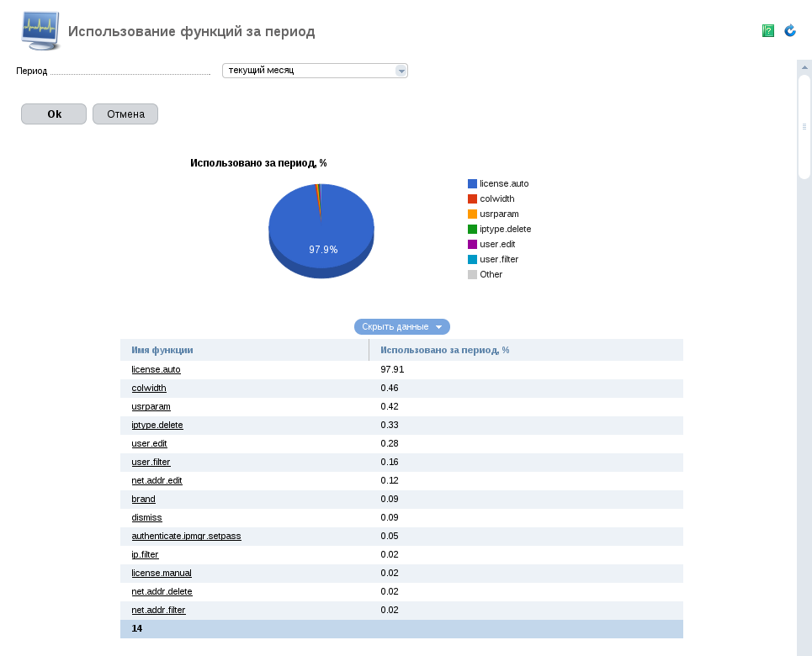
Task: Click the 97.91 value cell
Action: coord(392,370)
